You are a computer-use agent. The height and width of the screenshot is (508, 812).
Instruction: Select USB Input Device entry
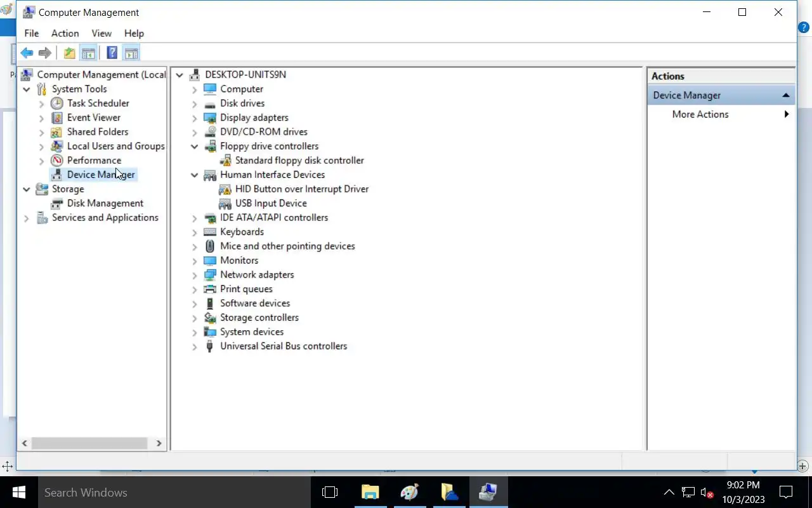coord(271,203)
